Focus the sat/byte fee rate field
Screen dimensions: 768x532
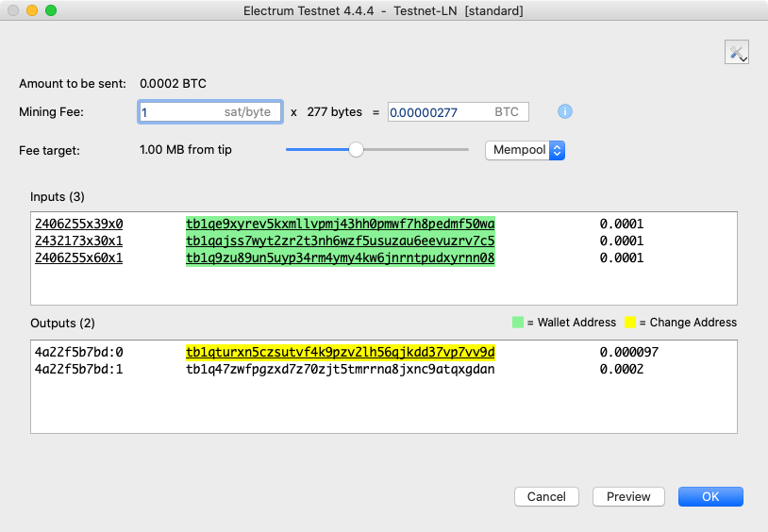pyautogui.click(x=210, y=112)
